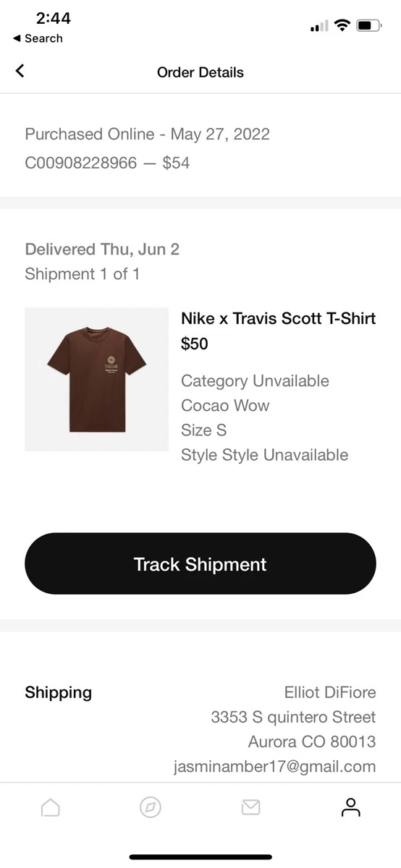Return to Search via status bar link

point(38,38)
